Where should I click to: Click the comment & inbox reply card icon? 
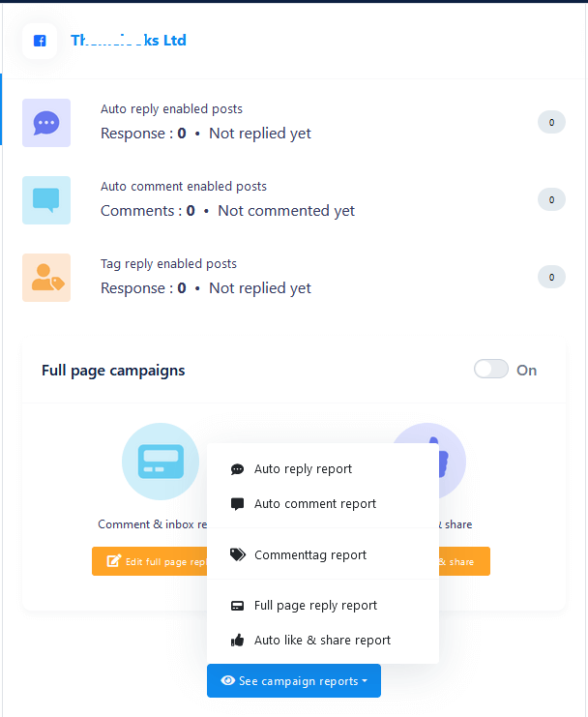tap(161, 462)
